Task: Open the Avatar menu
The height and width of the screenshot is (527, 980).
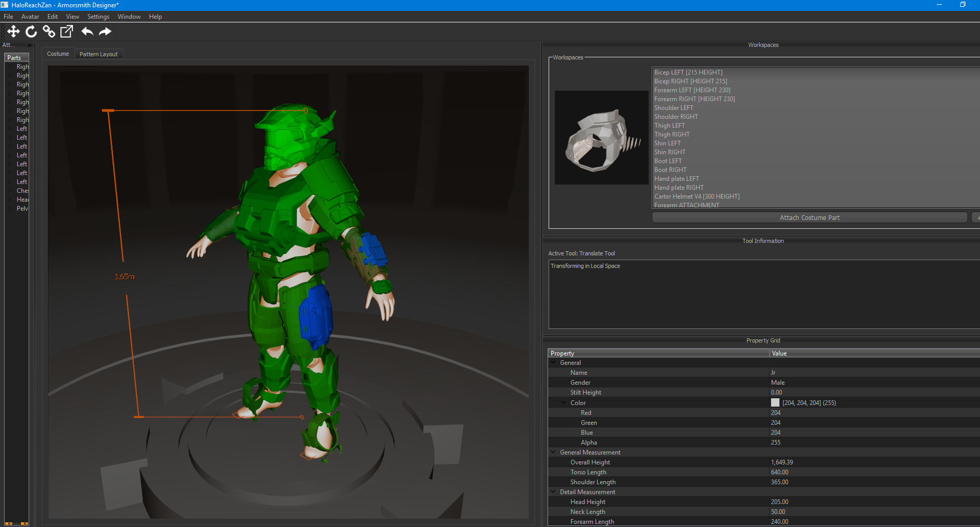Action: coord(30,17)
